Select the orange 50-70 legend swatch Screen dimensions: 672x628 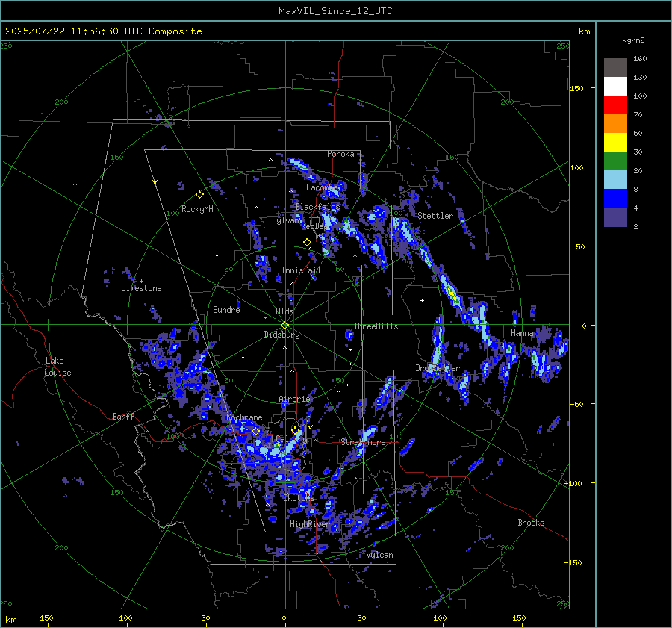tap(615, 123)
